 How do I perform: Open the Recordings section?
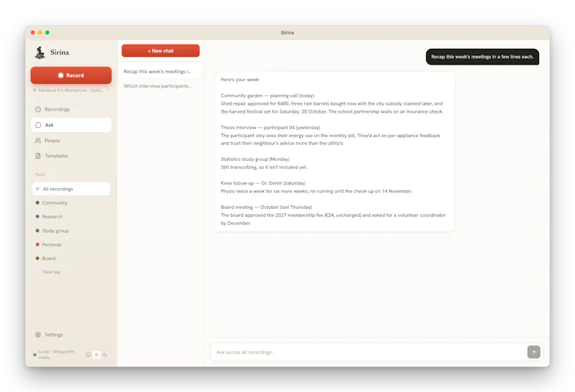[71, 109]
